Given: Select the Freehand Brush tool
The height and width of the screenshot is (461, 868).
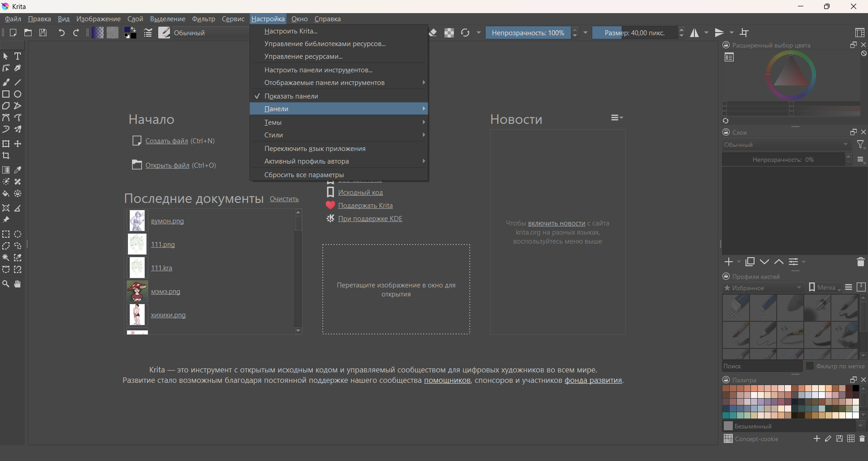Looking at the screenshot, I should [x=6, y=82].
